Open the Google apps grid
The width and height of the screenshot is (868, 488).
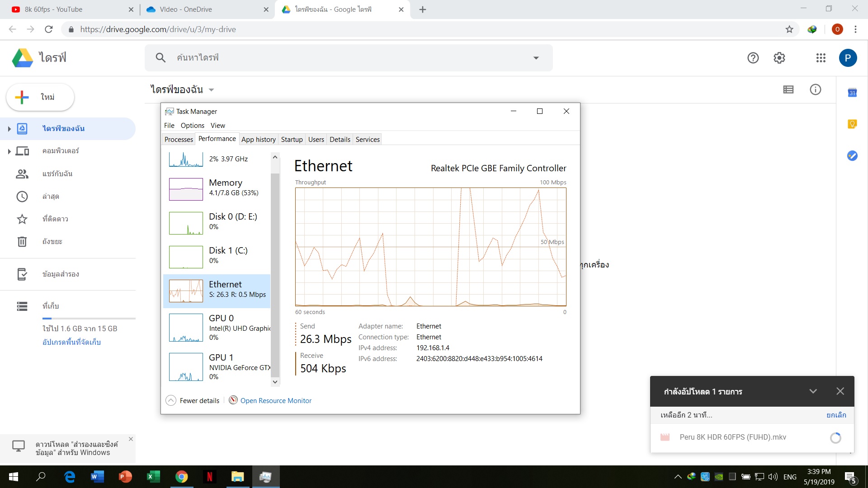[x=821, y=58]
